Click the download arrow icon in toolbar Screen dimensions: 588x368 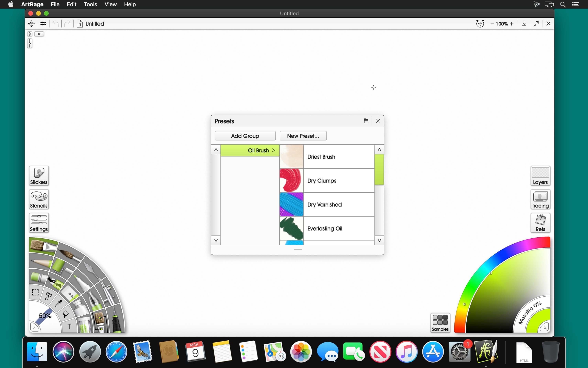point(524,24)
